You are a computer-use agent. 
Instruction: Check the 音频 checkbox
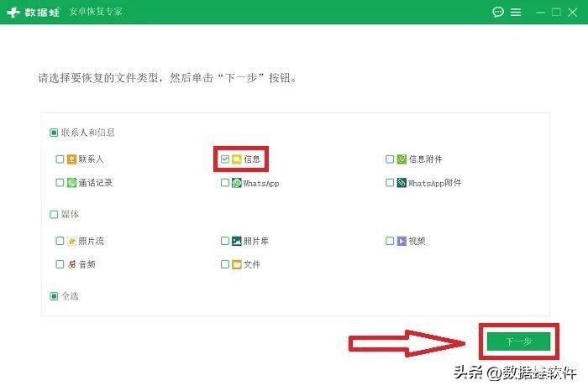click(x=60, y=264)
